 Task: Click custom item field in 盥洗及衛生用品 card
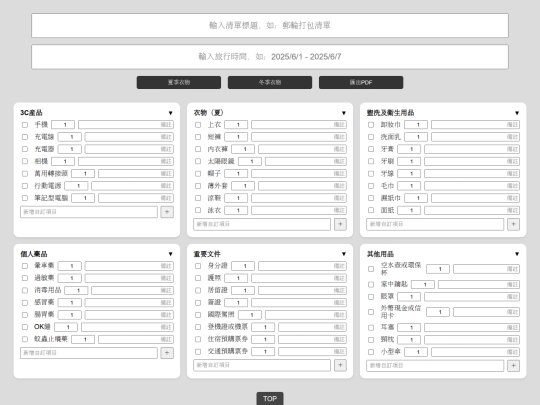(435, 224)
